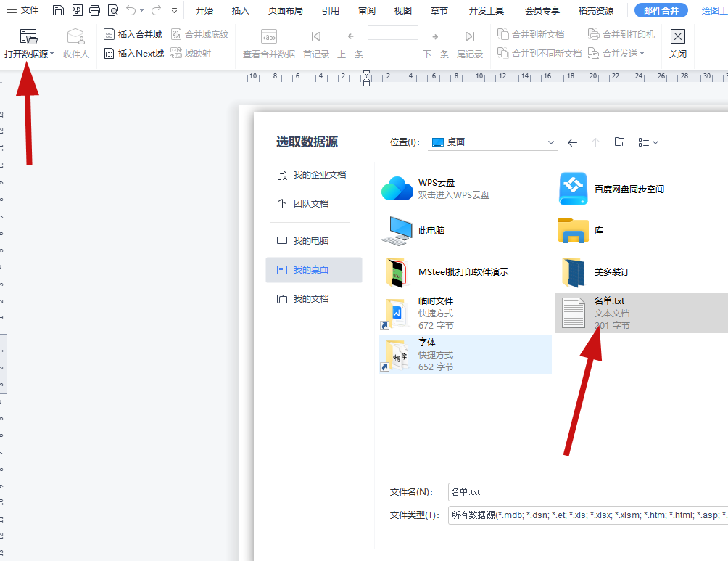This screenshot has width=728, height=561.
Task: Select the 名单.txt data file
Action: tap(616, 312)
